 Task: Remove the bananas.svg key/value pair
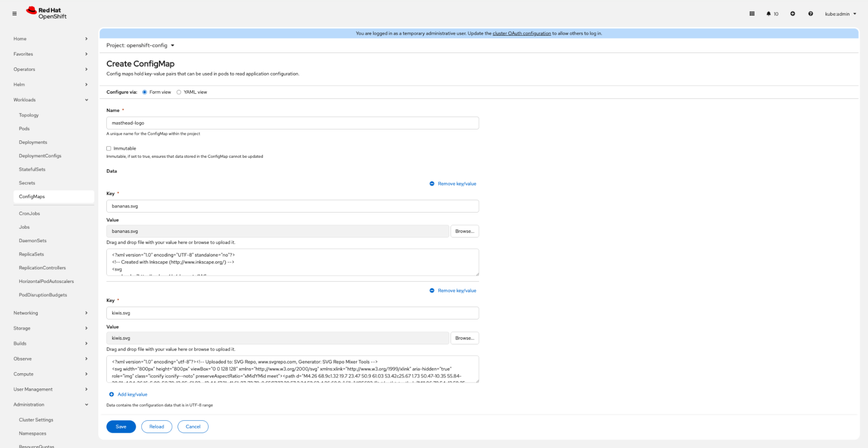click(453, 184)
